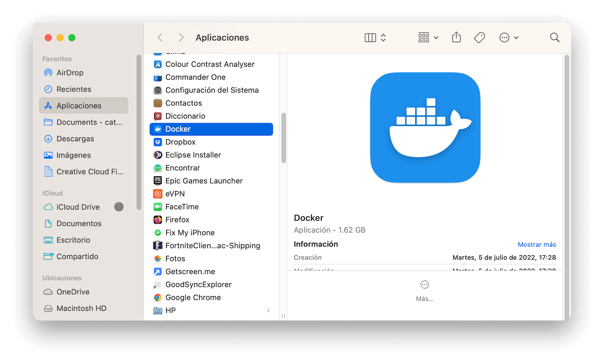Viewport: 604px width, 364px height.
Task: Expand the HP folder chevron
Action: click(268, 310)
